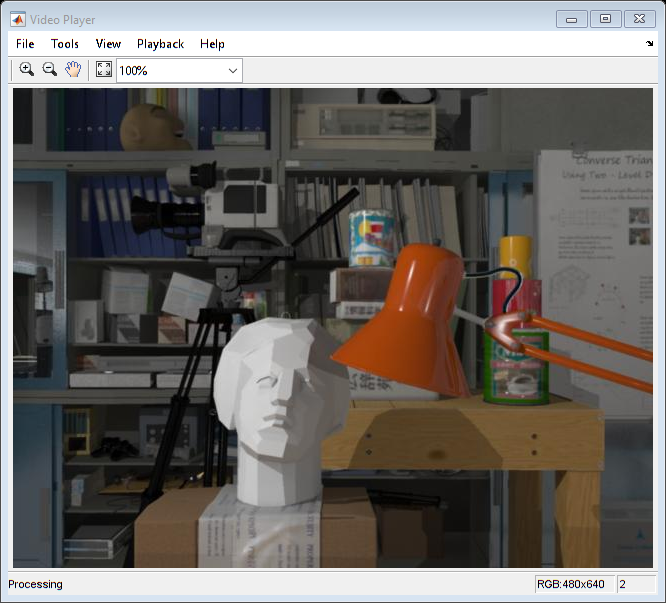
Task: Maximize the Video Player window
Action: coord(605,18)
